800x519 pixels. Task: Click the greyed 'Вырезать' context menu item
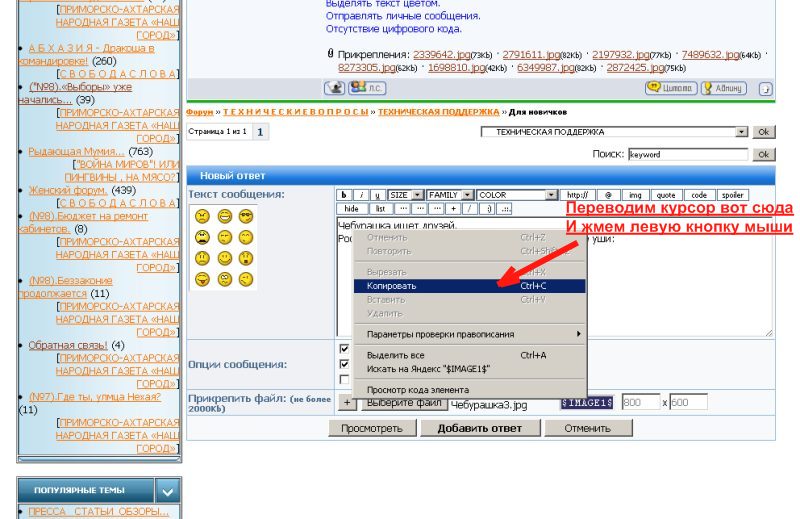pyautogui.click(x=470, y=272)
